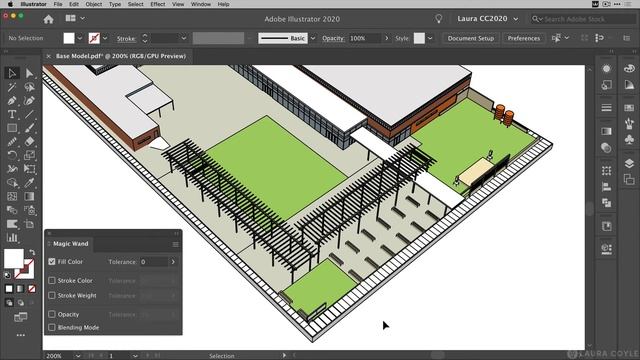Open the Apple menu
Image resolution: width=640 pixels, height=360 pixels.
tap(10, 4)
